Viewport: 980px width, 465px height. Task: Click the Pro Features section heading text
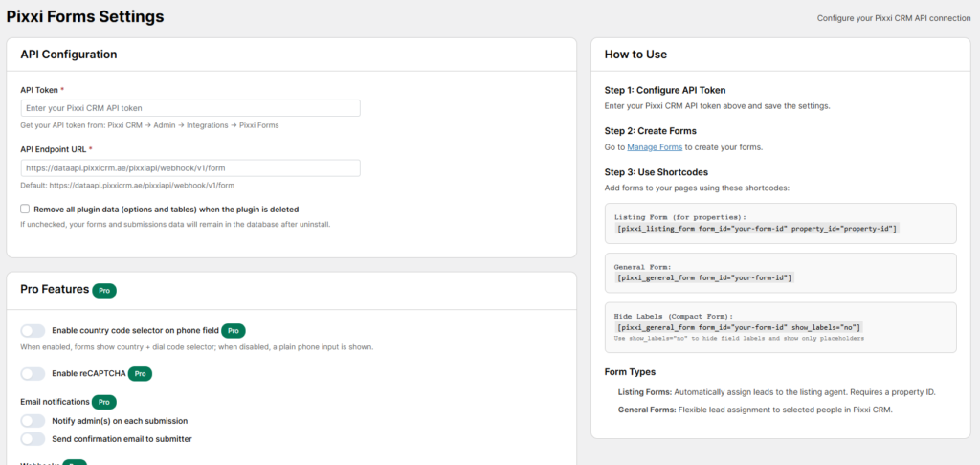coord(55,289)
